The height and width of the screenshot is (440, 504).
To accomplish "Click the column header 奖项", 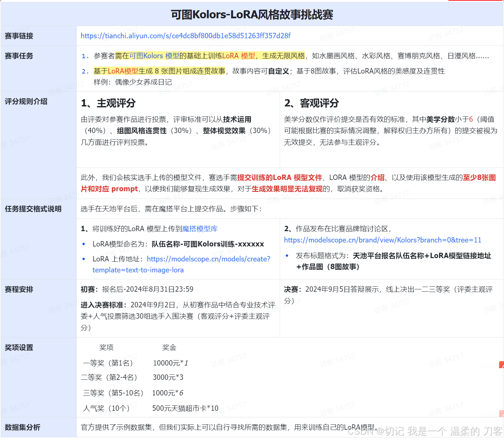I will click(x=106, y=348).
